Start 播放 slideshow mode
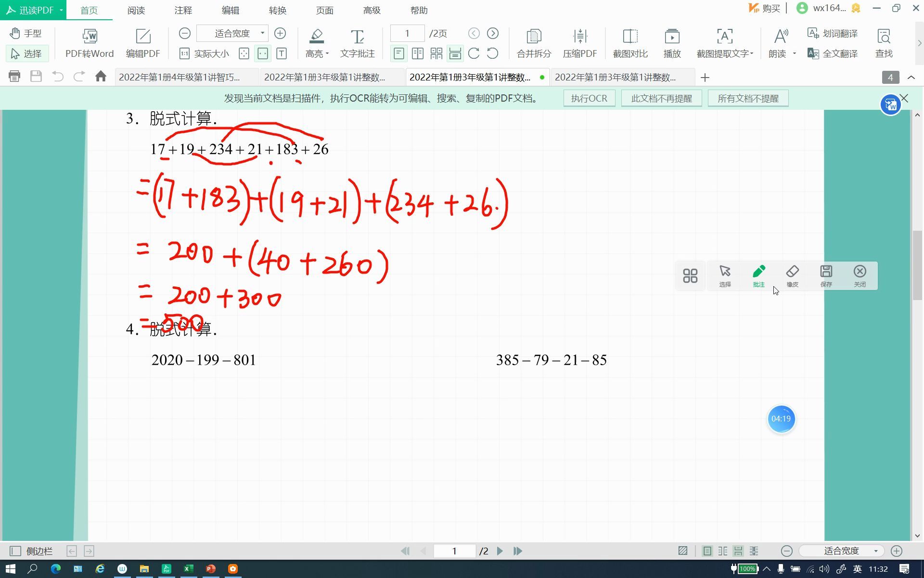The image size is (924, 578). click(672, 43)
